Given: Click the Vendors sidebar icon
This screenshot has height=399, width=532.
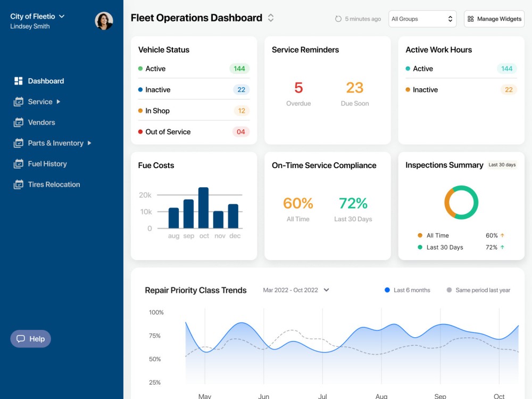Looking at the screenshot, I should click(x=18, y=122).
